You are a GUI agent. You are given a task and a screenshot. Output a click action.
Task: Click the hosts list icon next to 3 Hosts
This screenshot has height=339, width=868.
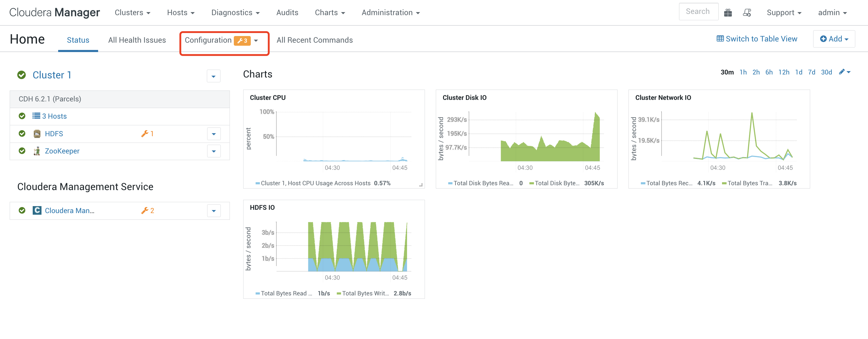click(36, 116)
